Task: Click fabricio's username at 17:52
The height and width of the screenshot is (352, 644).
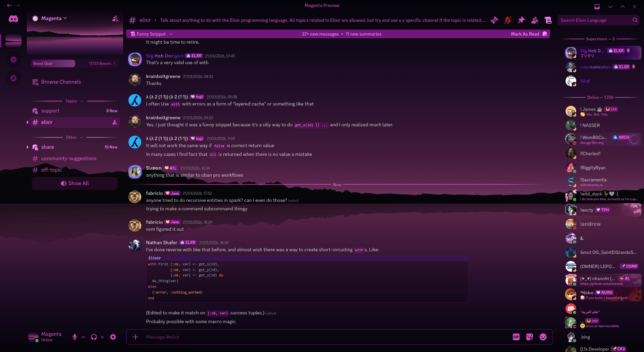Action: (x=154, y=193)
